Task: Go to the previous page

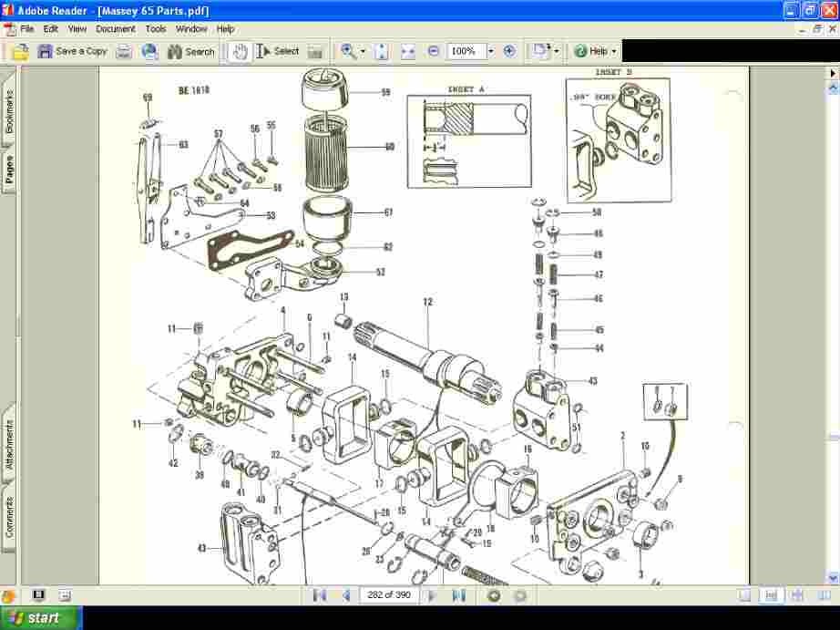Action: point(345,595)
